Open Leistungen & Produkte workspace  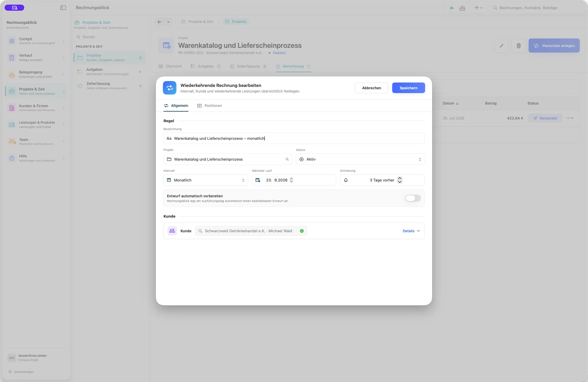pyautogui.click(x=36, y=124)
